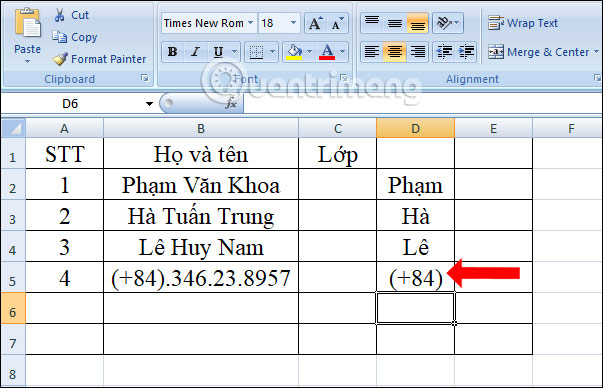
Task: Click Increase Indent icon
Action: click(466, 52)
